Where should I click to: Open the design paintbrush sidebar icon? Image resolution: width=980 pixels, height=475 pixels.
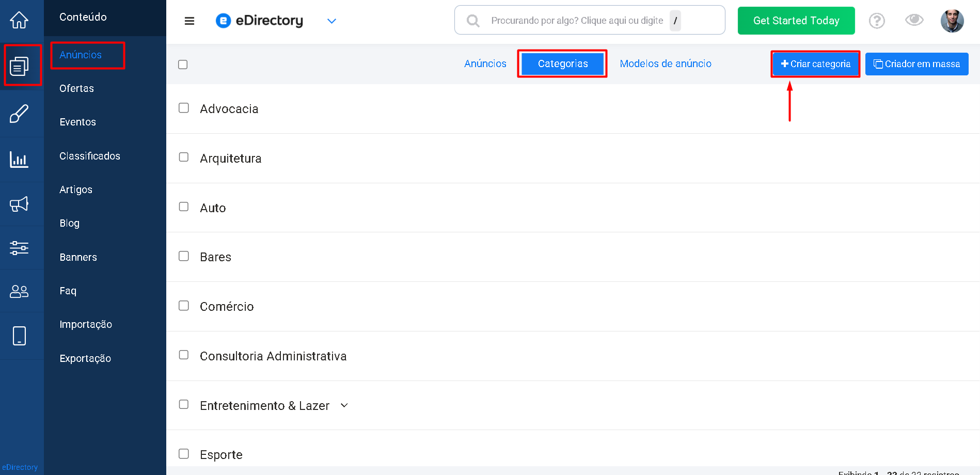point(19,114)
